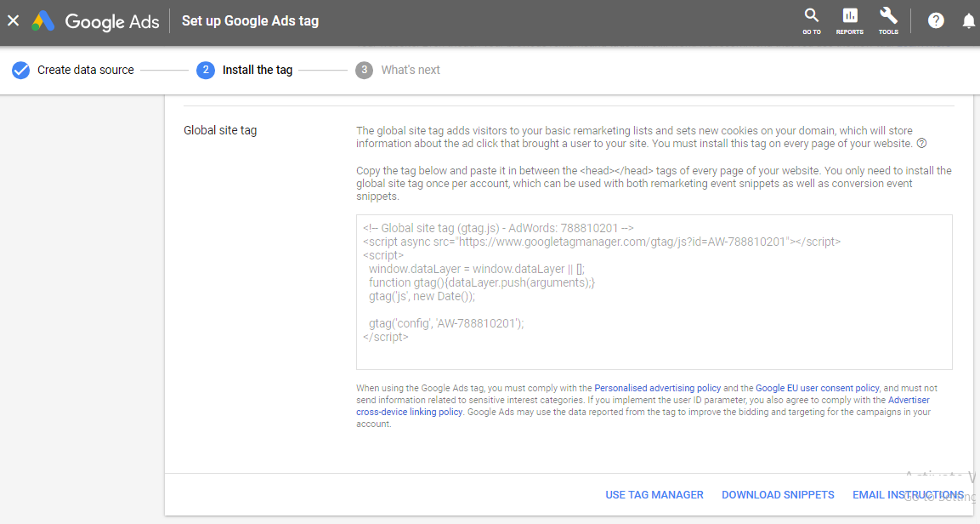980x524 pixels.
Task: Open the notifications bell
Action: tap(968, 21)
